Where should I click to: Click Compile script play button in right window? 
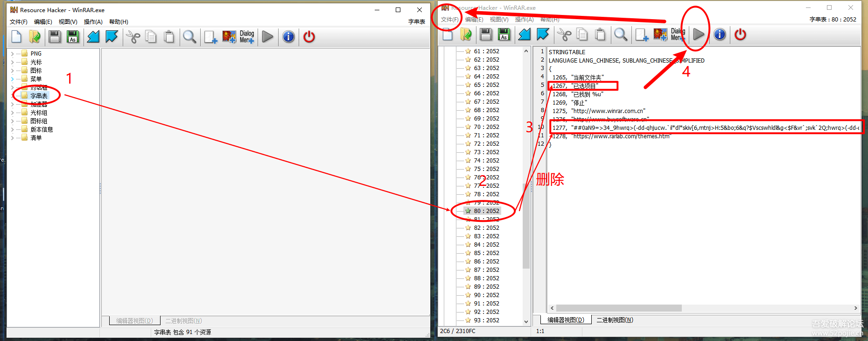[699, 34]
